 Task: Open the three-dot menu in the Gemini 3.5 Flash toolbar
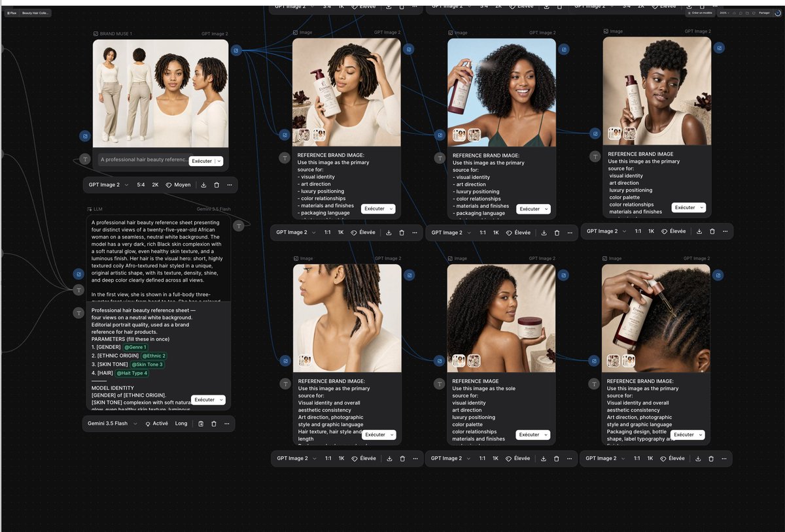227,424
